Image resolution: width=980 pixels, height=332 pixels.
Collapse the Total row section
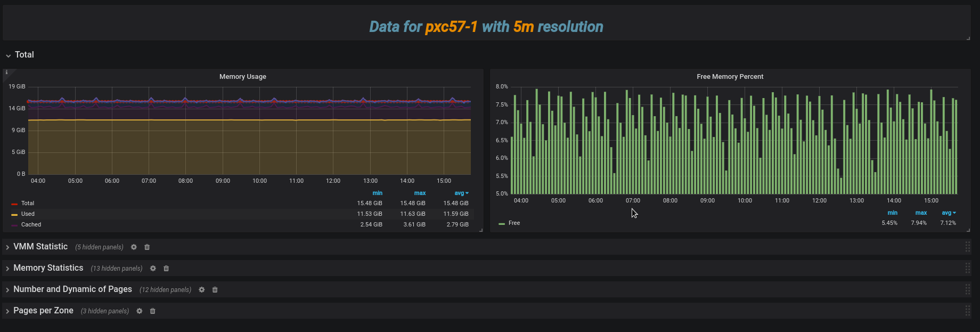(24, 55)
